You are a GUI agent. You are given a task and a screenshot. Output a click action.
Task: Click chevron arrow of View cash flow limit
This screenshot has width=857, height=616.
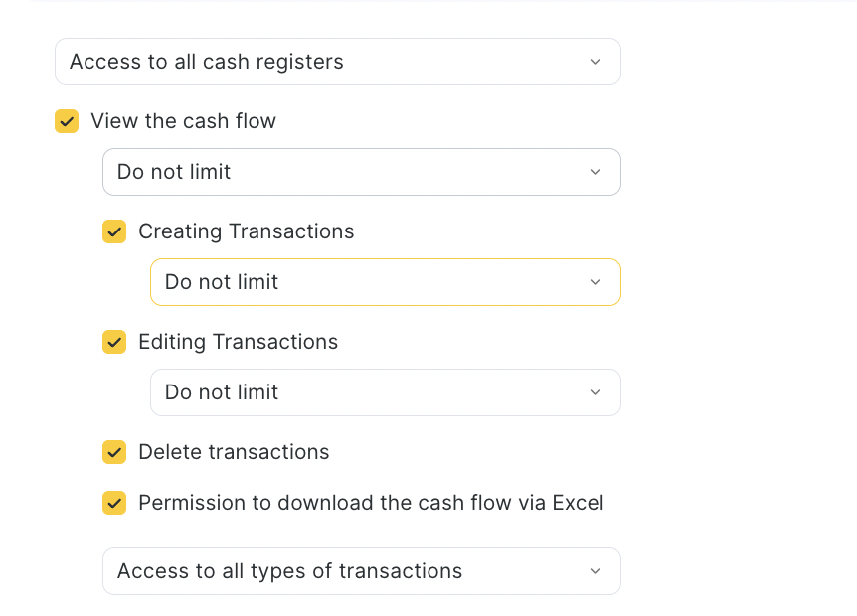pos(595,172)
